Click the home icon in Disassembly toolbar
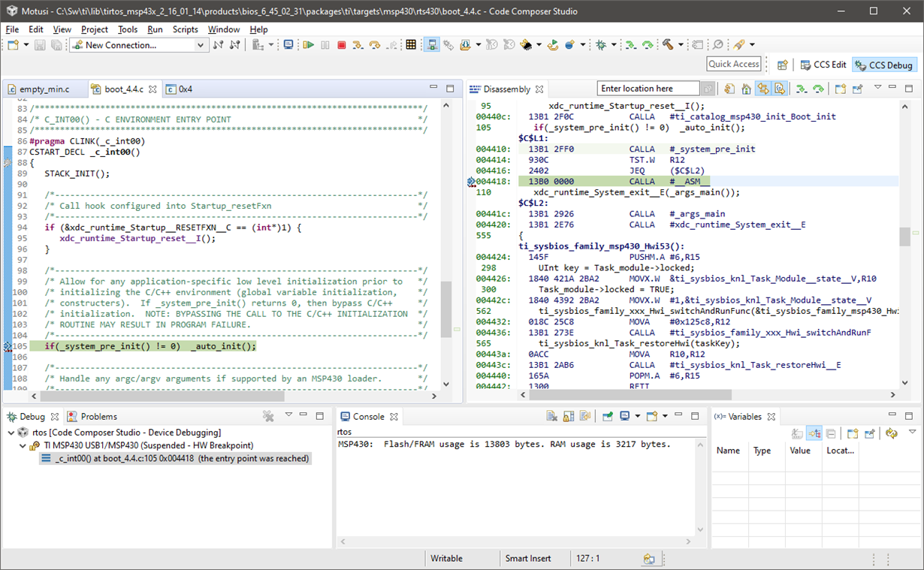 pyautogui.click(x=746, y=89)
